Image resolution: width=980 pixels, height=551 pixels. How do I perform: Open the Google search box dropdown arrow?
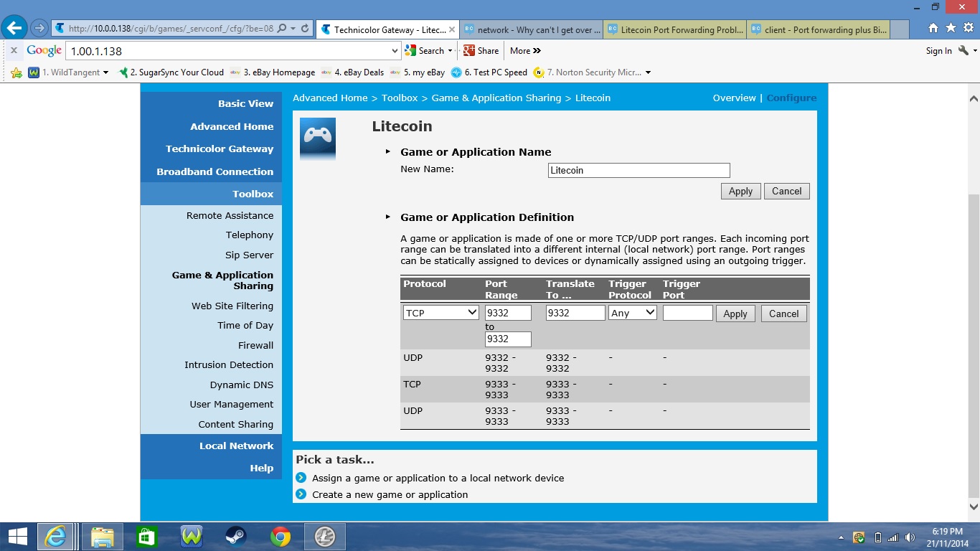(x=395, y=51)
